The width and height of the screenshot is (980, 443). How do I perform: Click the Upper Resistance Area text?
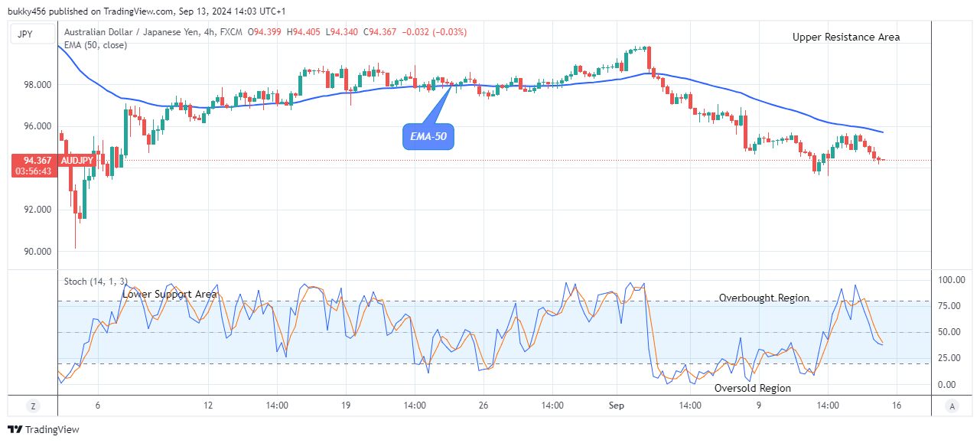[846, 37]
